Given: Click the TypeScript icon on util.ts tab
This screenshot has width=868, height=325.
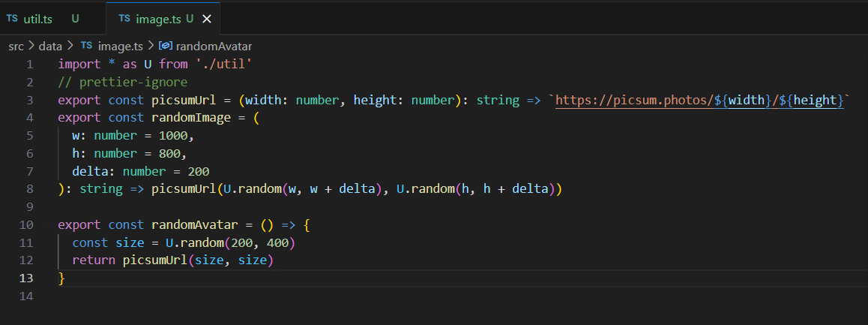Looking at the screenshot, I should (x=12, y=18).
